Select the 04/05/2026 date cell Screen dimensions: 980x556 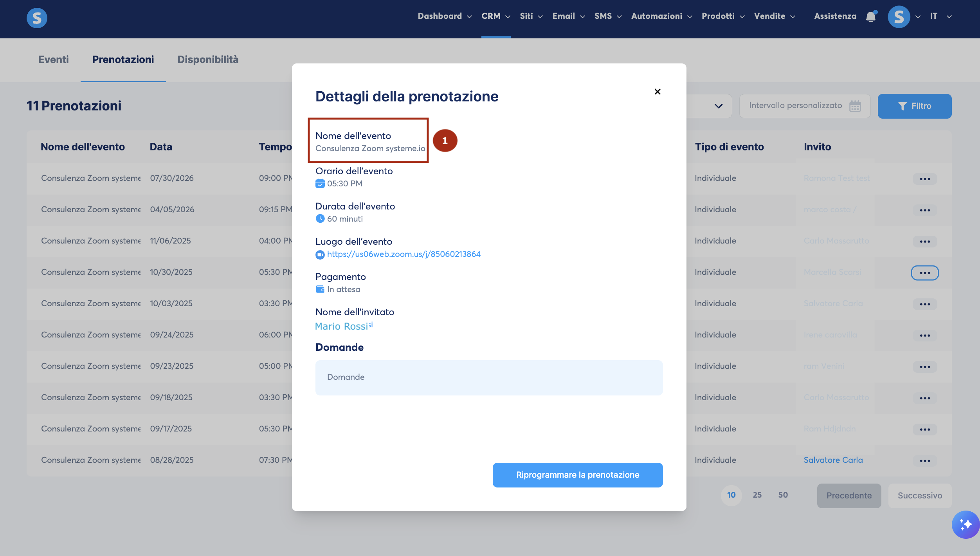[172, 209]
